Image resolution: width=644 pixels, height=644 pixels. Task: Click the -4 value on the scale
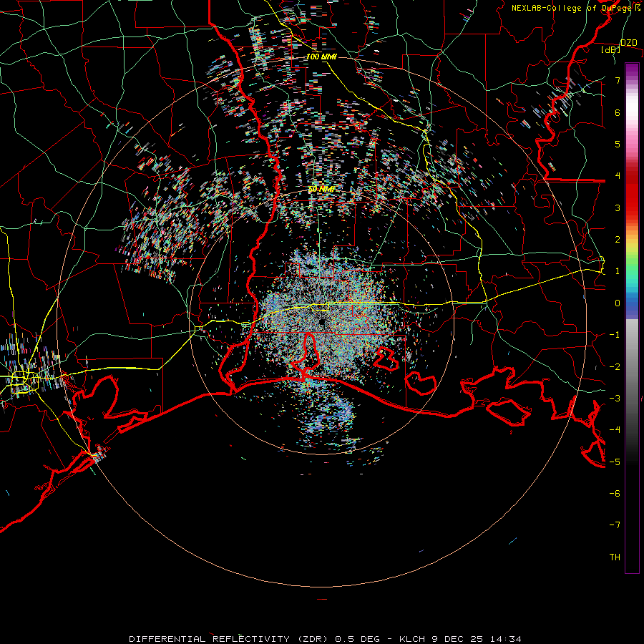[615, 430]
